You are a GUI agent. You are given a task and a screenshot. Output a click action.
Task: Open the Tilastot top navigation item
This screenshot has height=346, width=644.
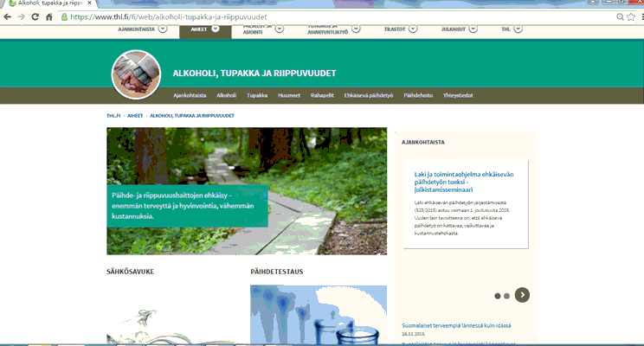click(395, 29)
